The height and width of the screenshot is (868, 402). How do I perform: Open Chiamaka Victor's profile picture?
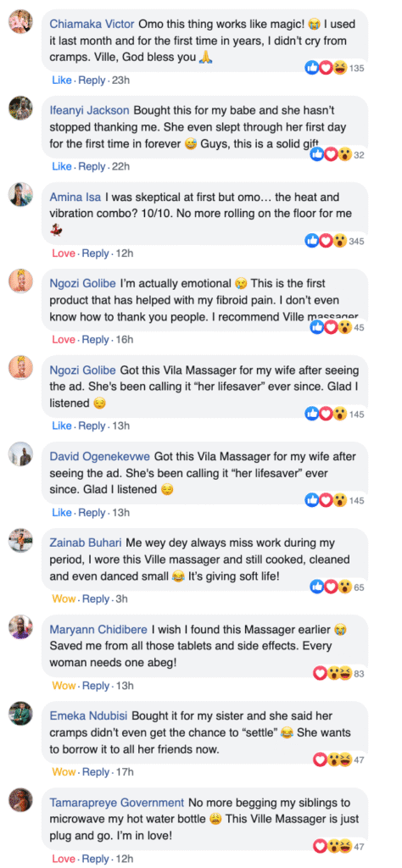click(20, 21)
